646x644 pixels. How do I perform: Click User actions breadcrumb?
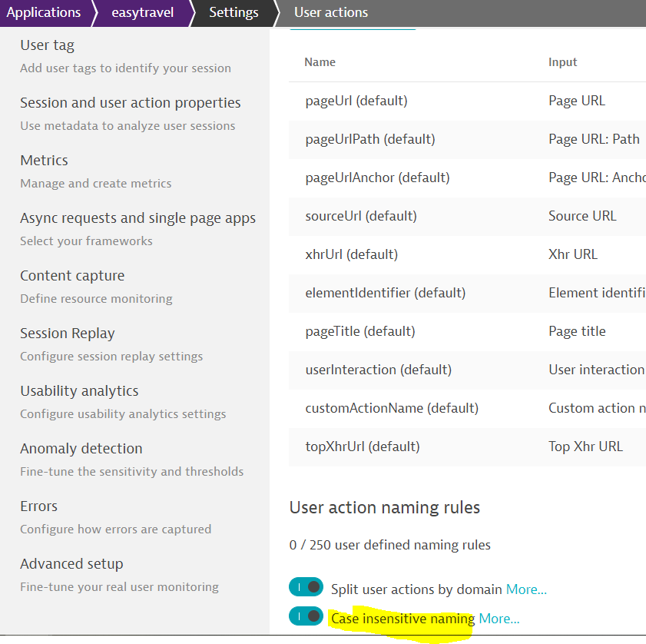pyautogui.click(x=331, y=12)
